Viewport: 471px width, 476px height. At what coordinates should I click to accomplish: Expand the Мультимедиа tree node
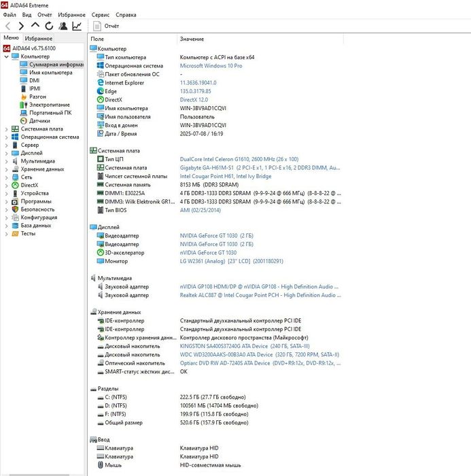point(6,161)
